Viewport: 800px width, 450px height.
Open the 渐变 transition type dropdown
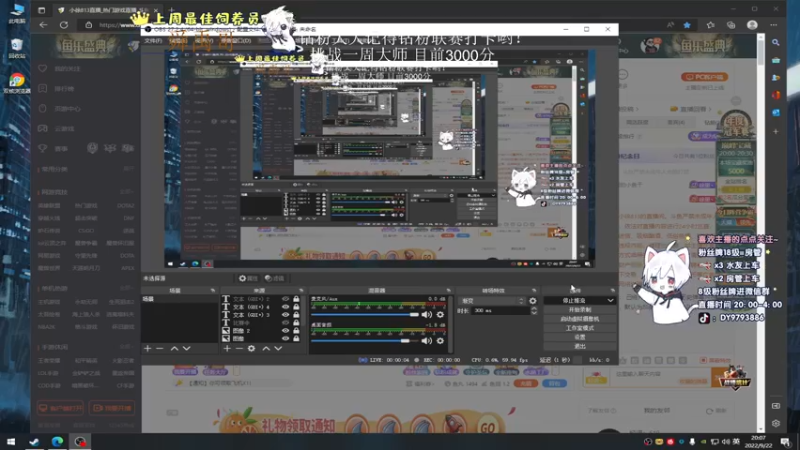tap(492, 301)
